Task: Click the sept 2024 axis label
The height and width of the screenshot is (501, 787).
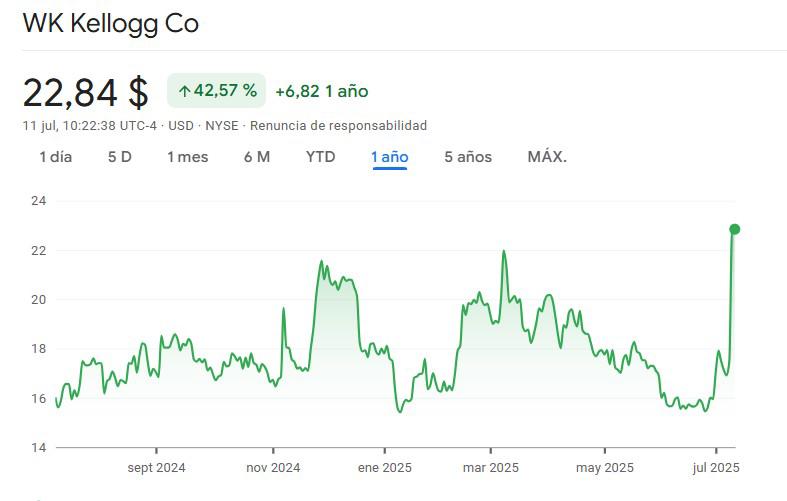Action: 157,468
